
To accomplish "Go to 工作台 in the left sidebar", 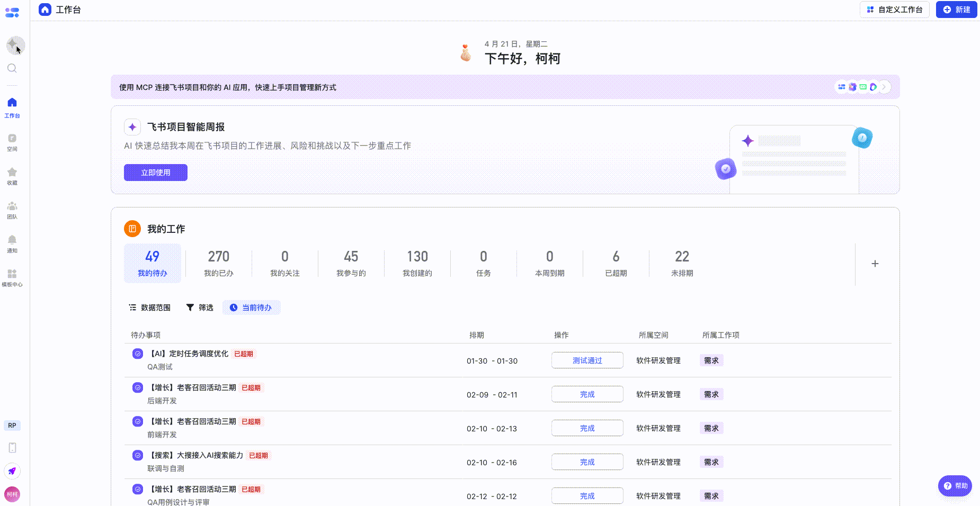I will point(12,107).
